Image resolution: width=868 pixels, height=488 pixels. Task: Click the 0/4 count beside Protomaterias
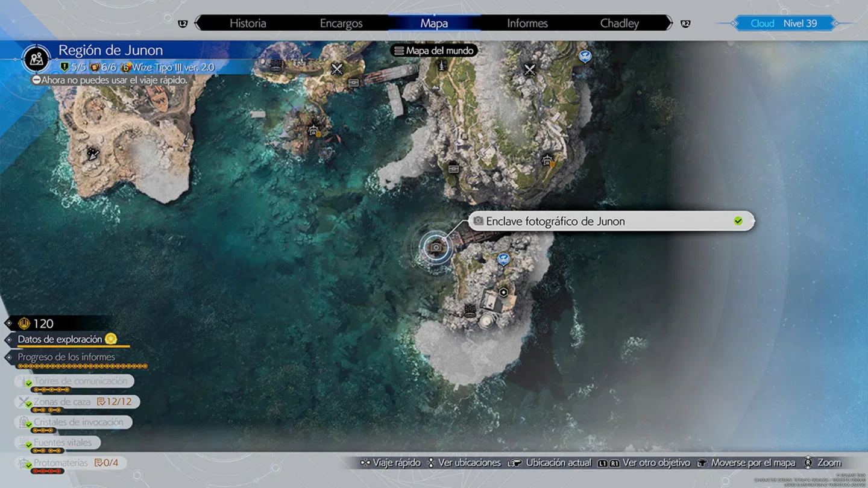pos(111,463)
